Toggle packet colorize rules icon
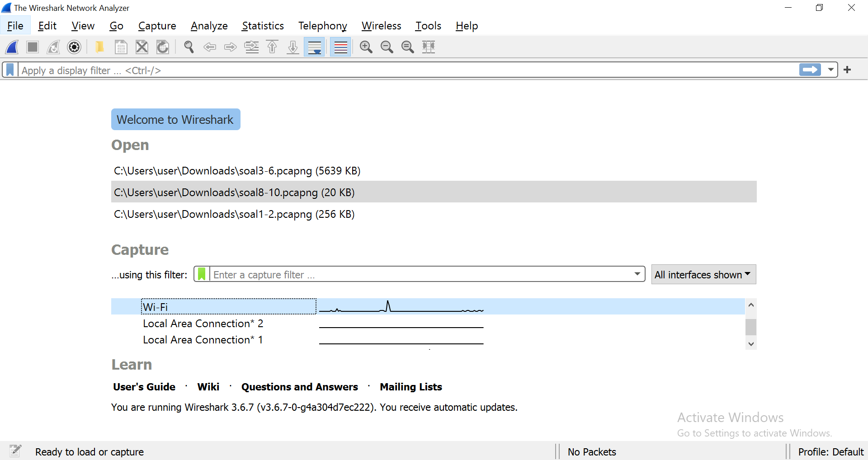The height and width of the screenshot is (460, 868). (x=340, y=47)
